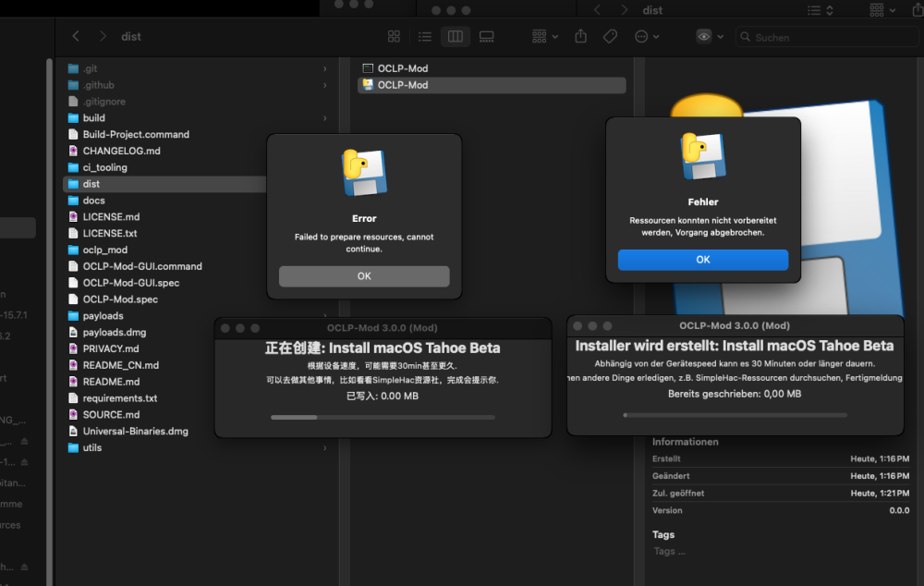Viewport: 924px width, 586px height.
Task: Click the Suchen search field
Action: 827,37
